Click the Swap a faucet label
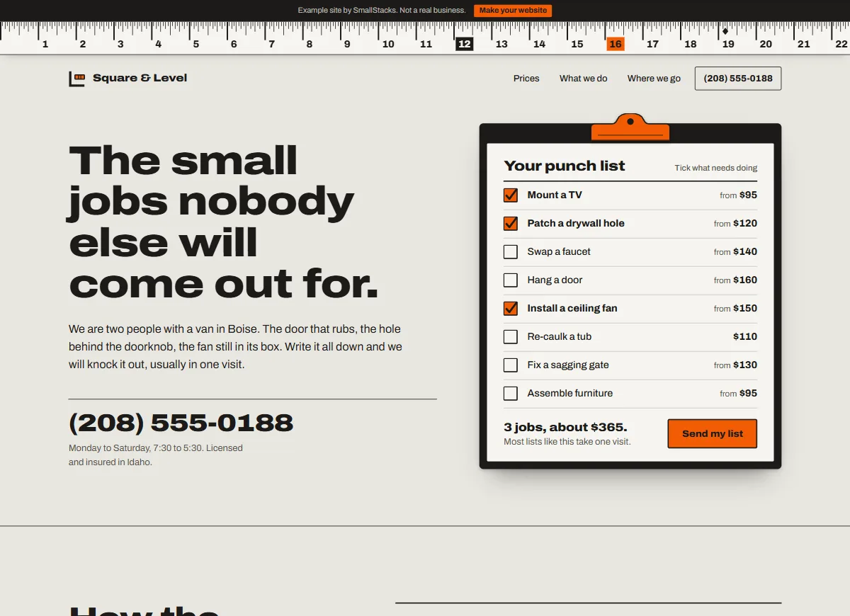This screenshot has width=850, height=616. point(559,251)
